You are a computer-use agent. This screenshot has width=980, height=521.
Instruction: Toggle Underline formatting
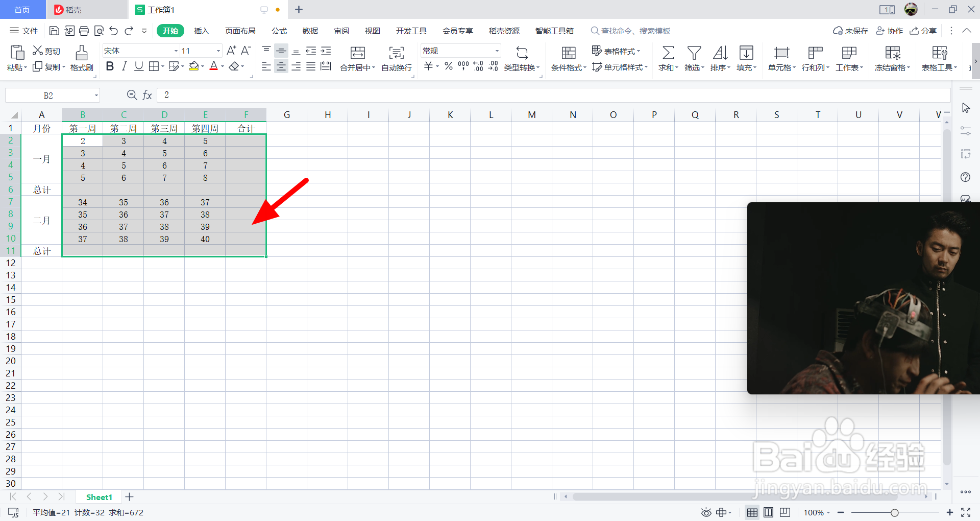pos(139,66)
